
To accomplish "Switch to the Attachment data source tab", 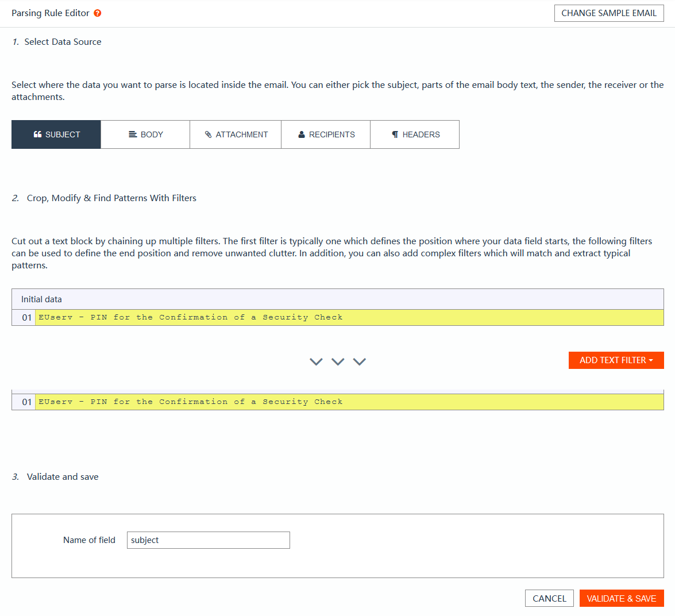I will [x=236, y=134].
